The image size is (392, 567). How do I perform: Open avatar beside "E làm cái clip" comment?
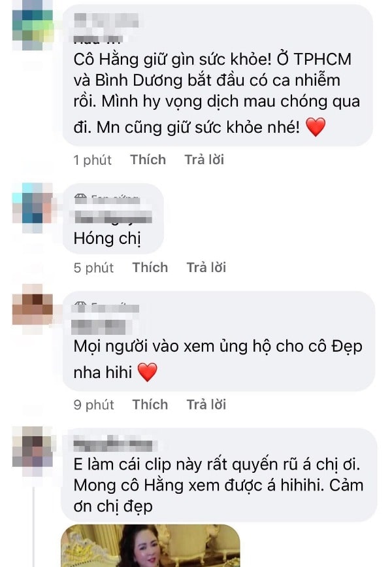click(33, 447)
